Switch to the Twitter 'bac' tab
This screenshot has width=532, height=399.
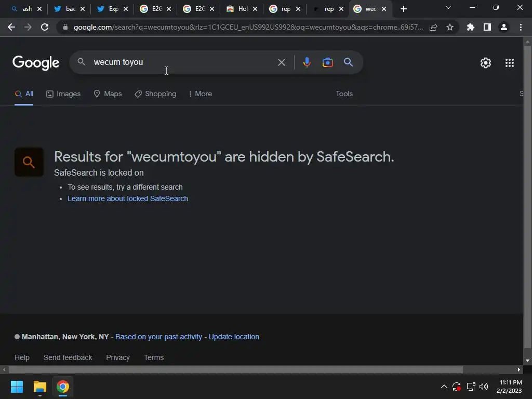tap(64, 9)
